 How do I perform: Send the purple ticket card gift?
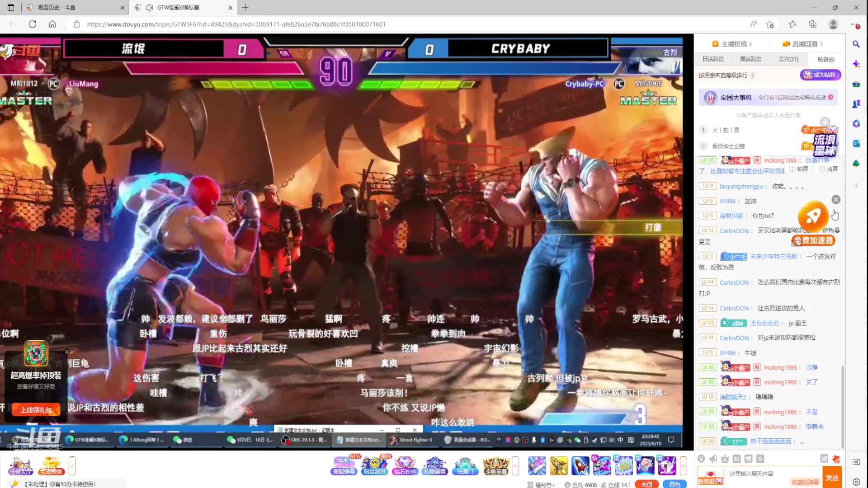[537, 466]
